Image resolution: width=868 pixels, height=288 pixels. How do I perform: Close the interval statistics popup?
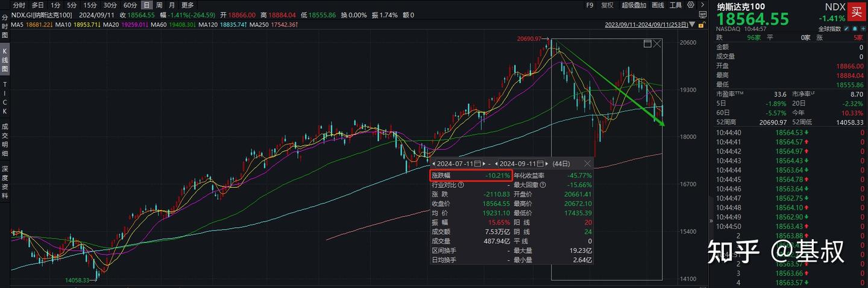pos(588,163)
